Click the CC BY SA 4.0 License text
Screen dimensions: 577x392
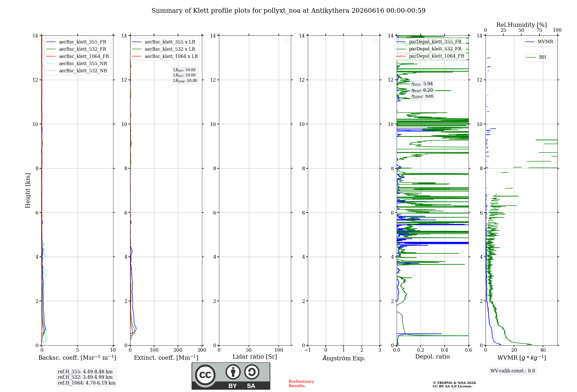pyautogui.click(x=453, y=386)
